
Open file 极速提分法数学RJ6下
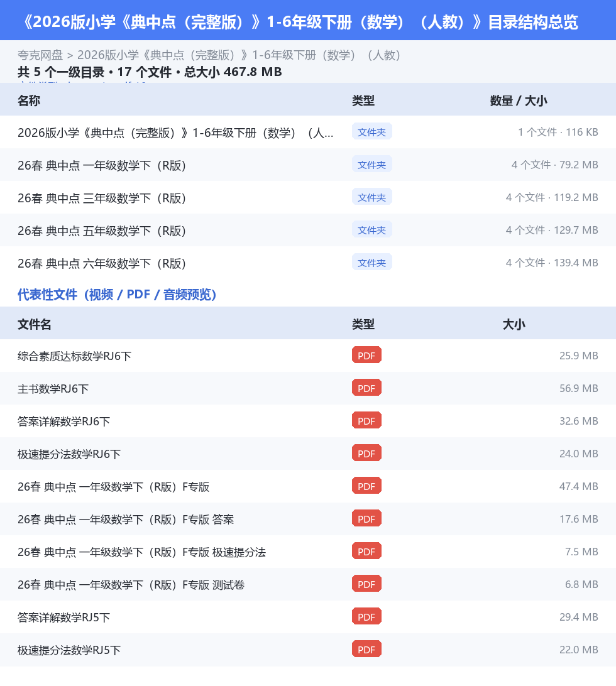(69, 454)
